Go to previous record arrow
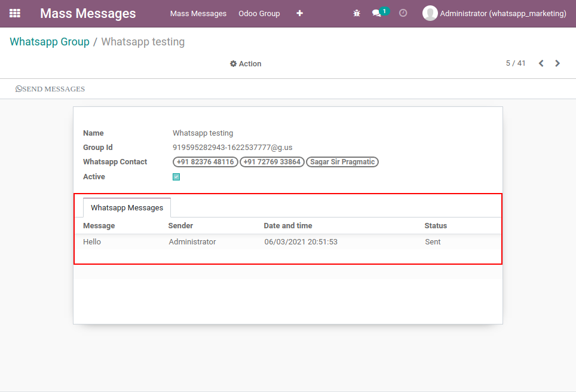This screenshot has width=576, height=392. click(x=541, y=63)
